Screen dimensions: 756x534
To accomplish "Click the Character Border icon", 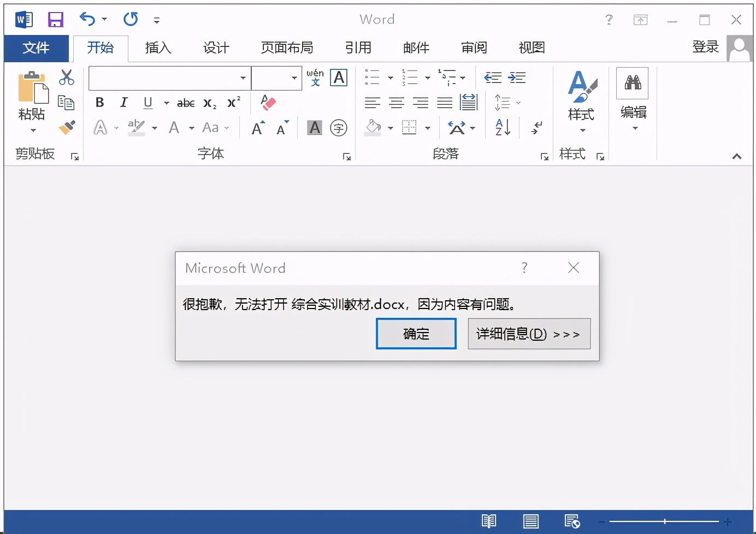I will 339,78.
